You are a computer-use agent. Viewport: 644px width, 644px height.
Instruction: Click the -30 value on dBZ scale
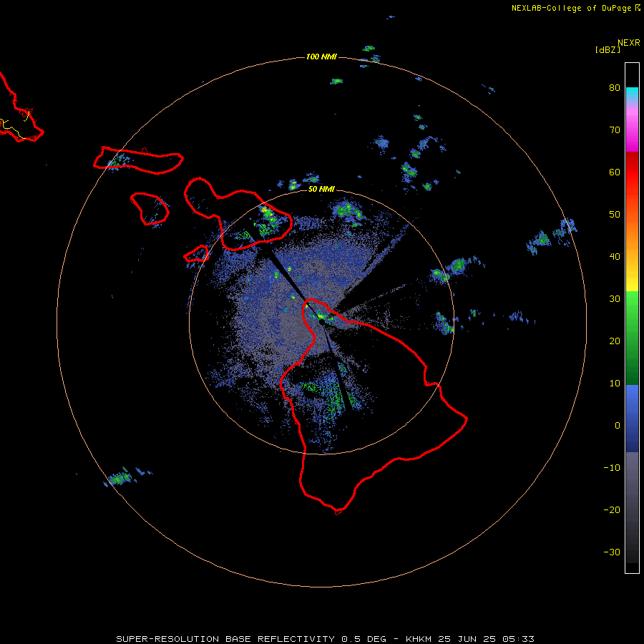point(612,552)
